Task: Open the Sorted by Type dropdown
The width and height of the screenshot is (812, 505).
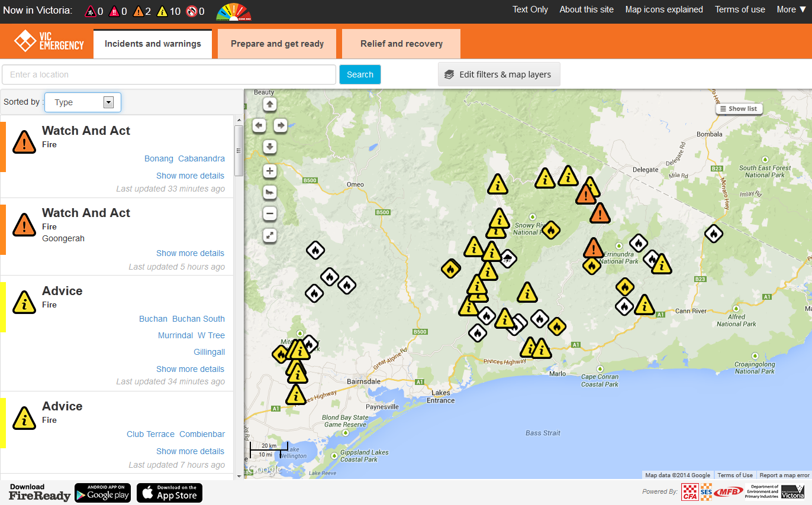Action: 83,102
